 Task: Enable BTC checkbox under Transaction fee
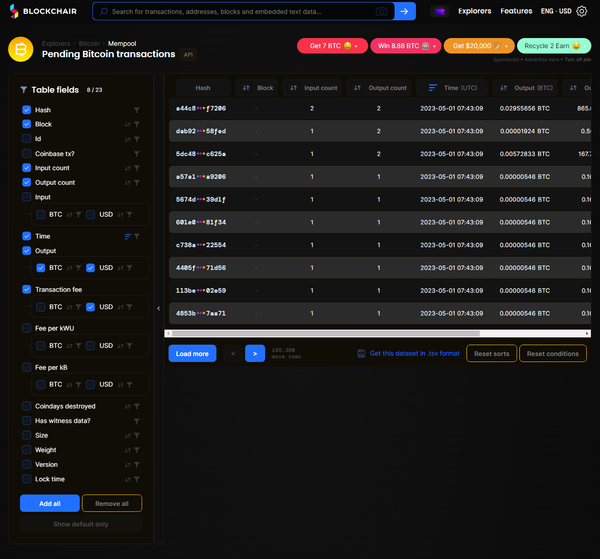(x=41, y=307)
